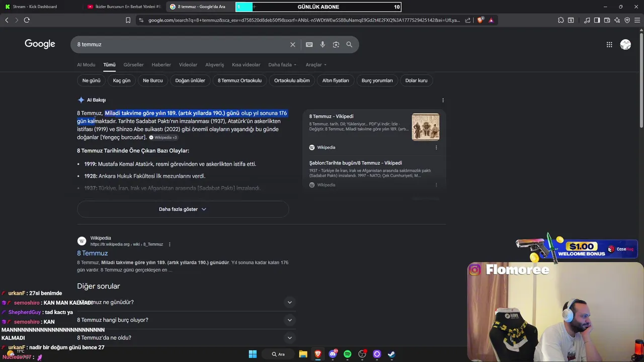The image size is (644, 362).
Task: Open the '8 Temmuz - Vikipedi' card thumbnail
Action: coord(426,127)
